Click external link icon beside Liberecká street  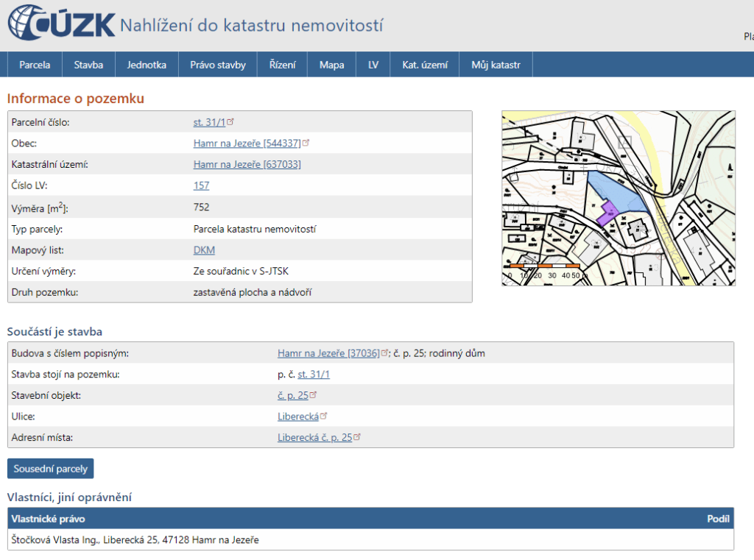tap(324, 416)
